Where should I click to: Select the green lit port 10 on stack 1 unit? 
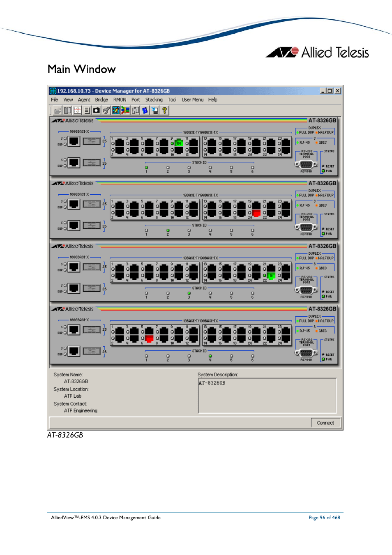179,143
